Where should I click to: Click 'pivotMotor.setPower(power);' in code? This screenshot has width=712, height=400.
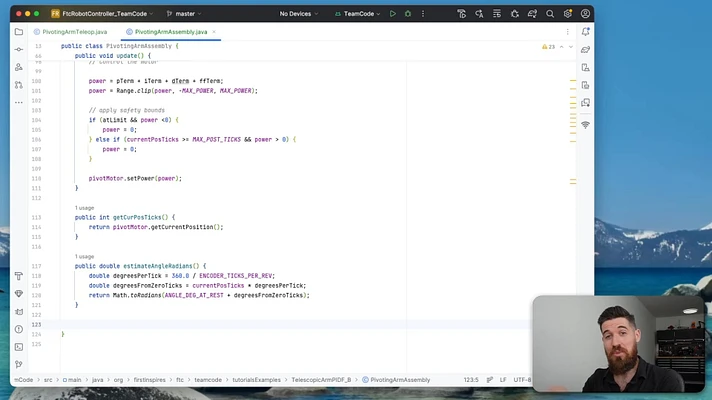point(135,178)
